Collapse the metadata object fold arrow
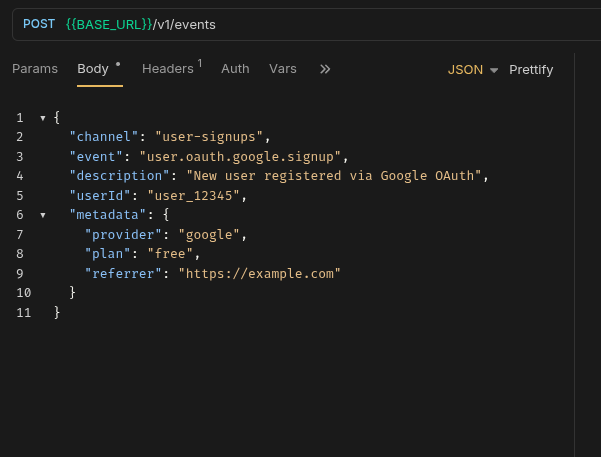The image size is (601, 457). pos(42,215)
